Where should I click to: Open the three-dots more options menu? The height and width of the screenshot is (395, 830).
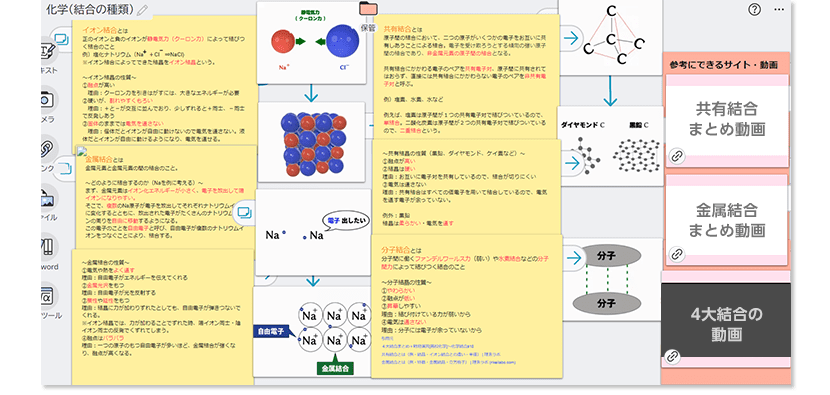click(779, 9)
